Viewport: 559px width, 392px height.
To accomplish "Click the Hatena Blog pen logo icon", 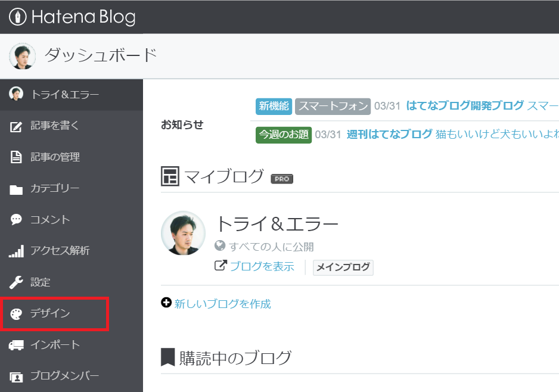I will 17,17.
